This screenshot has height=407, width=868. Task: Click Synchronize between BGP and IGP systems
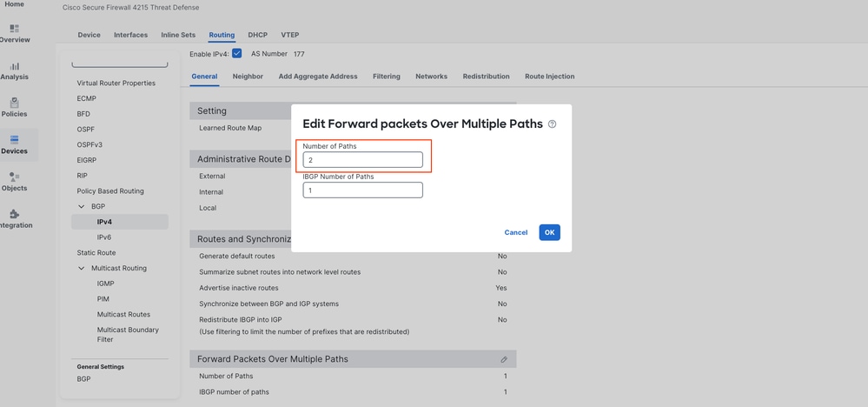click(x=353, y=304)
